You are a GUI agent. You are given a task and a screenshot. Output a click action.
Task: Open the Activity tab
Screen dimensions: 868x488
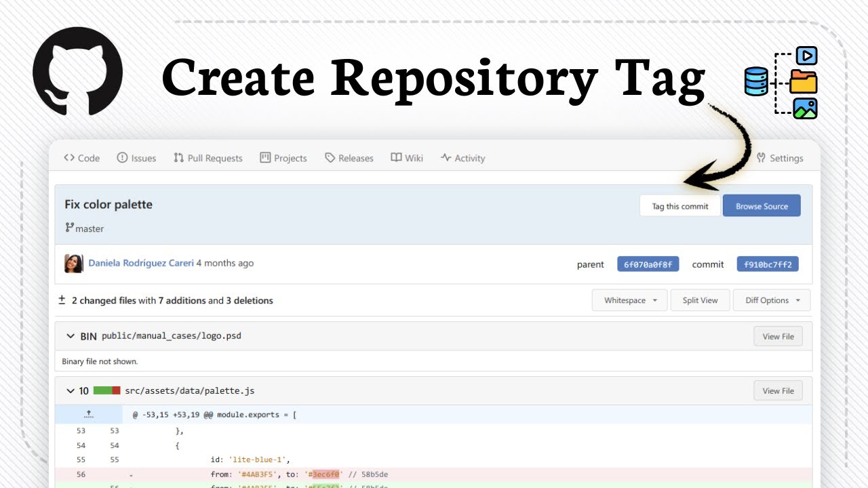pyautogui.click(x=462, y=158)
